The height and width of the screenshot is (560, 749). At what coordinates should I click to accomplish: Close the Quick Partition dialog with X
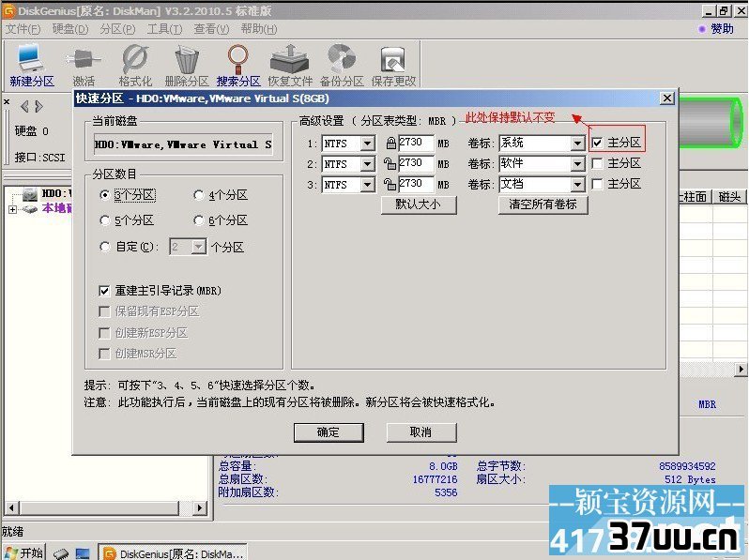666,98
